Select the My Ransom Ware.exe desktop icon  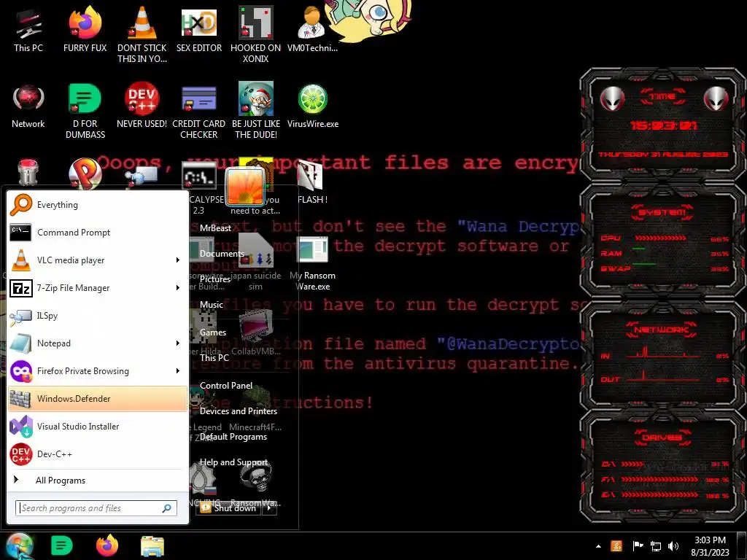point(312,264)
